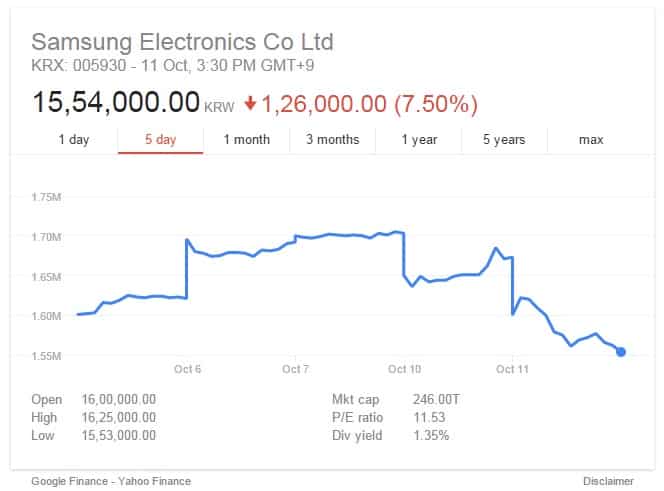Open the 1 year chart tab
This screenshot has height=491, width=664.
point(419,139)
